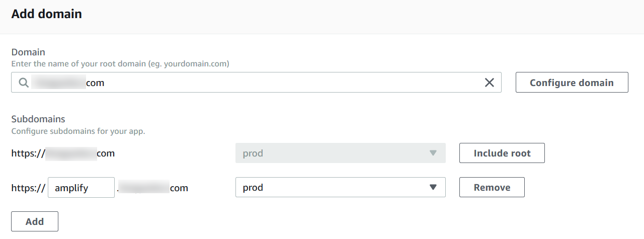Click the grey arrow on the disabled root dropdown

(433, 153)
